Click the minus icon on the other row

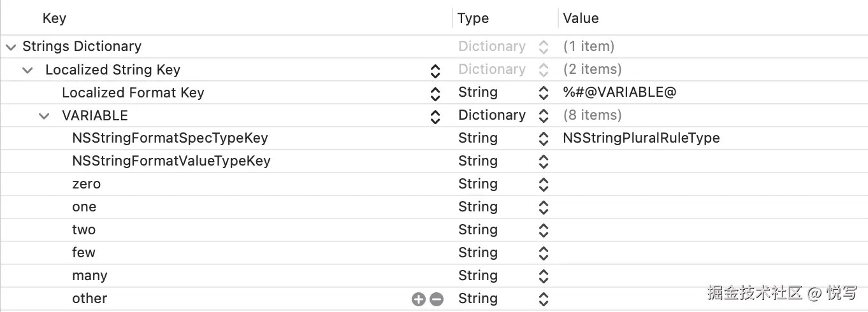click(x=437, y=299)
